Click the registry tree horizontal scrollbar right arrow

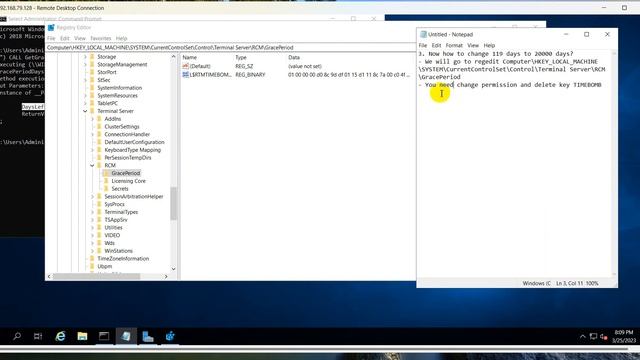[x=166, y=276]
